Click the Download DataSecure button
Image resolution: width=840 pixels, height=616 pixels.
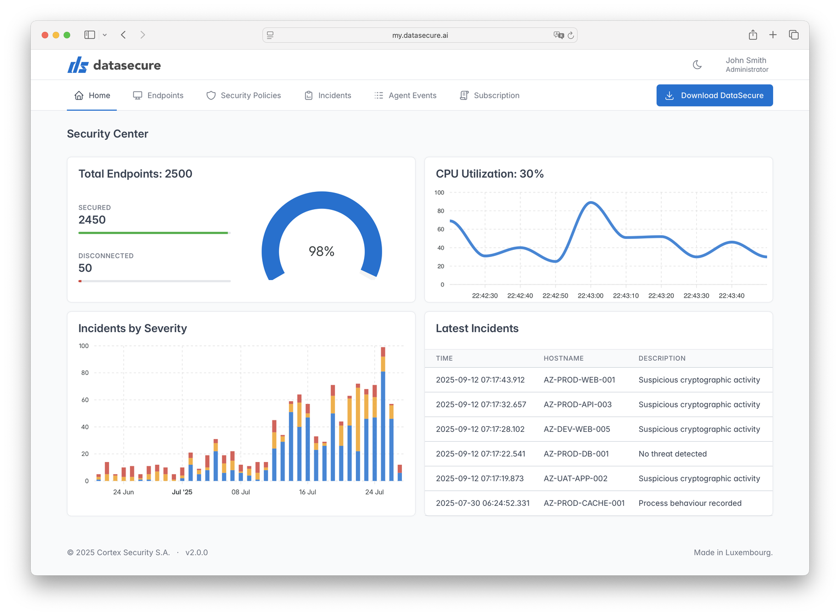point(714,95)
